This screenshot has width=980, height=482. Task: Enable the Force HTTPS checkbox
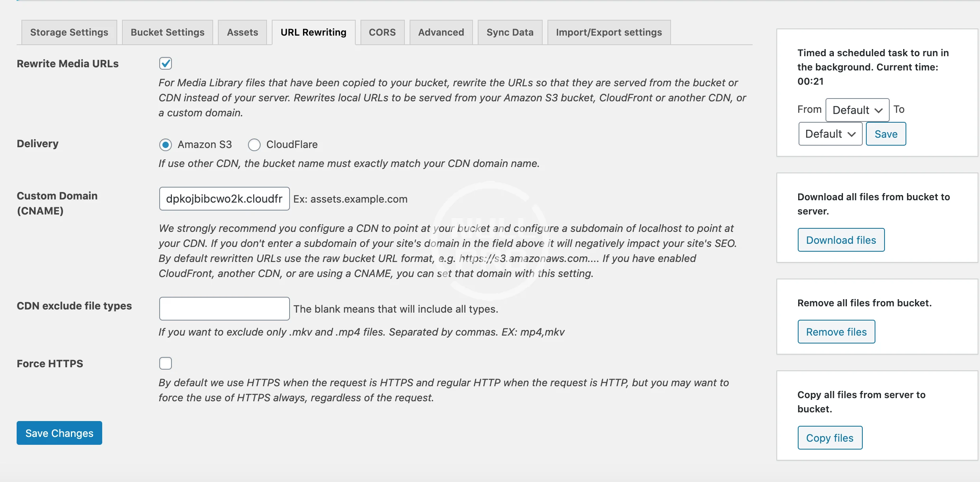tap(166, 363)
